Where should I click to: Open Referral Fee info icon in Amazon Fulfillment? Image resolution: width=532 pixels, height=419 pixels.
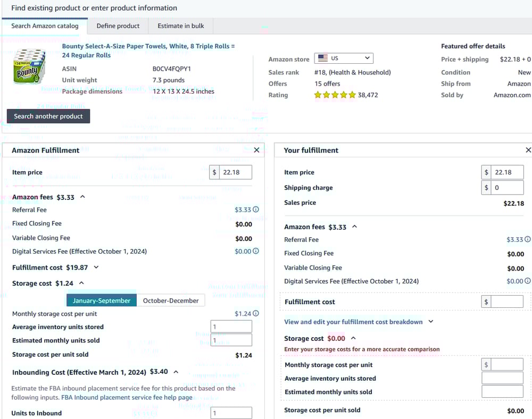(256, 209)
